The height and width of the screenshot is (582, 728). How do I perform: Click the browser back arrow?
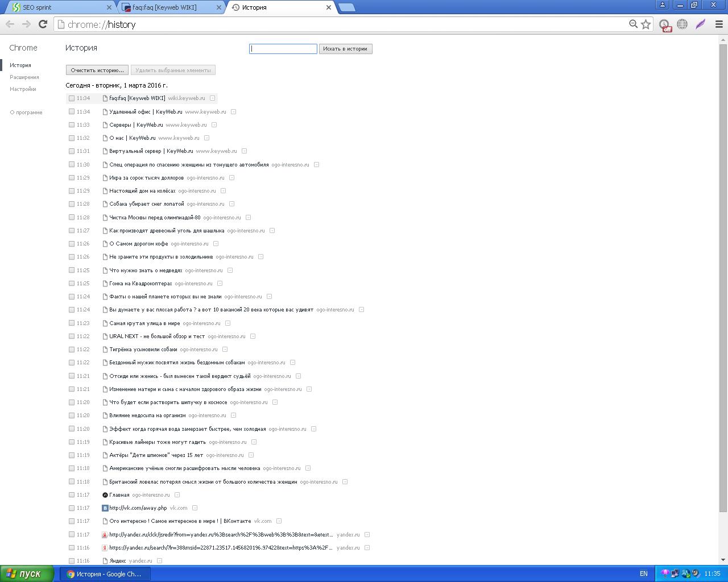pos(10,24)
